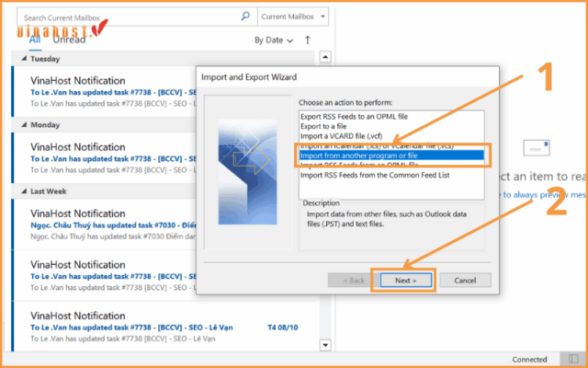The height and width of the screenshot is (368, 588).
Task: Click the Cancel button in wizard
Action: [465, 280]
